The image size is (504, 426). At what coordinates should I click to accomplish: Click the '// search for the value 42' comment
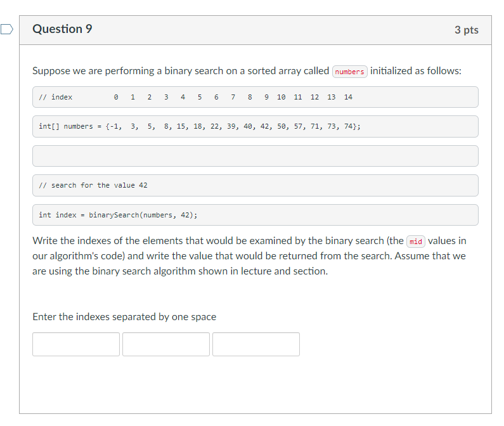255,185
